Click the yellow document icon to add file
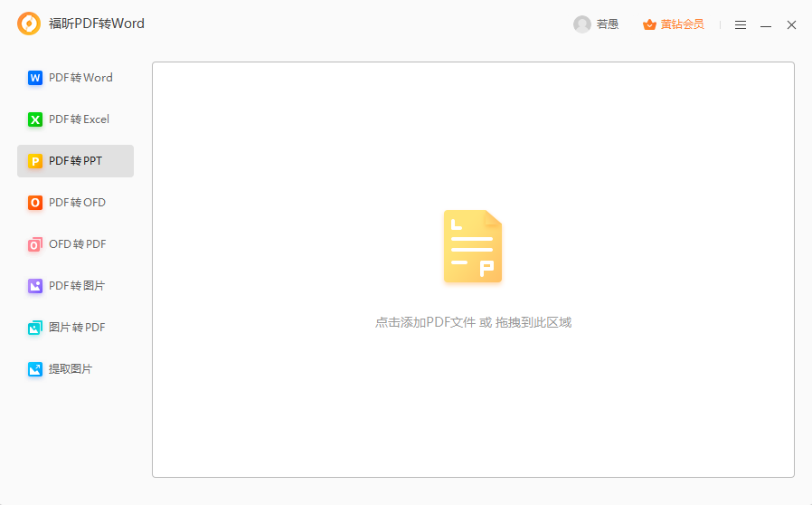The width and height of the screenshot is (812, 505). point(473,247)
